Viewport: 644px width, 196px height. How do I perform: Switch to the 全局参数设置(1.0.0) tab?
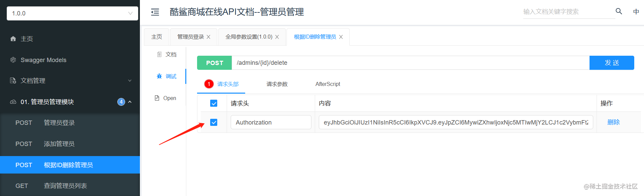tap(249, 37)
